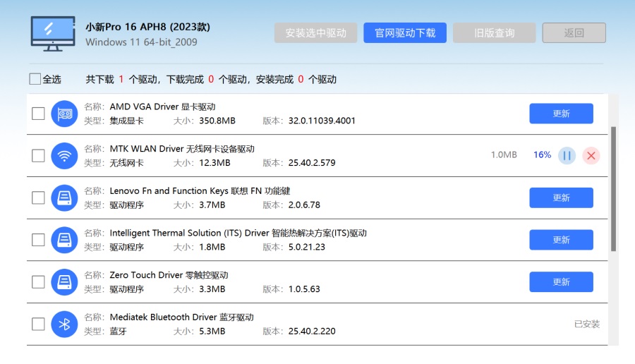Pause the MTK WLAN driver download
The image size is (635, 364).
(x=567, y=155)
